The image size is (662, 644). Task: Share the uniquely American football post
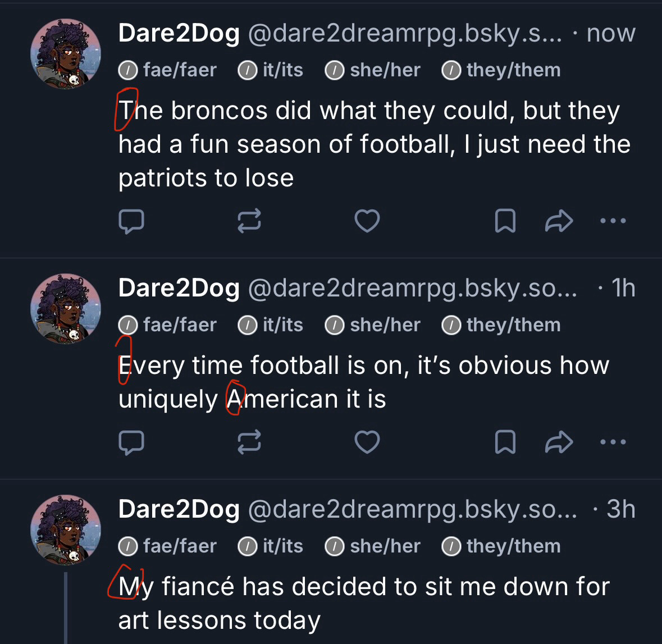(559, 442)
